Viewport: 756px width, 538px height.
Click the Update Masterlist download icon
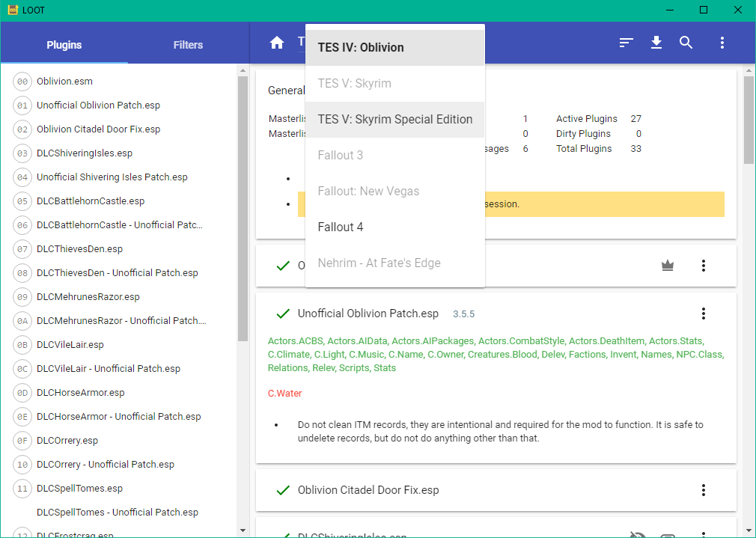(656, 43)
